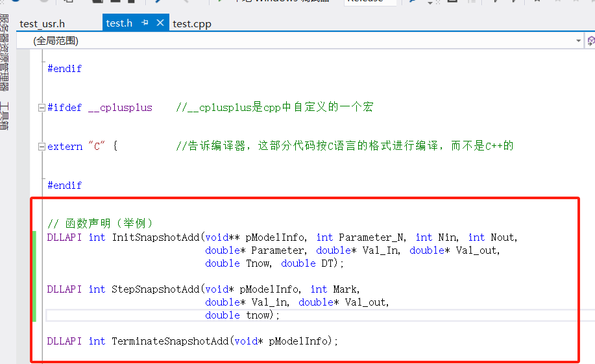Click the #endif after extern block
This screenshot has width=595, height=364.
click(64, 186)
